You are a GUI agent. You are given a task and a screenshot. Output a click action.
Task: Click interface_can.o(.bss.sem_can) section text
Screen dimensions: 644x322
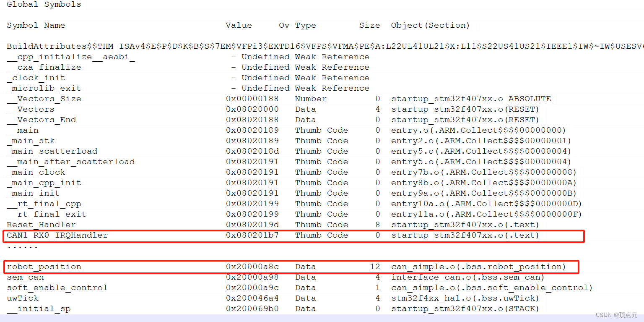pos(468,277)
